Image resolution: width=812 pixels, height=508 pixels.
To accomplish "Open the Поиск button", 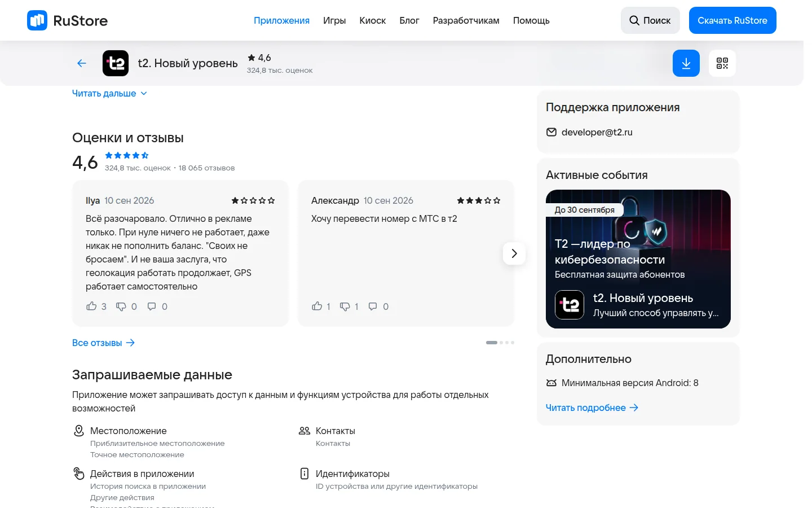I will [x=650, y=20].
